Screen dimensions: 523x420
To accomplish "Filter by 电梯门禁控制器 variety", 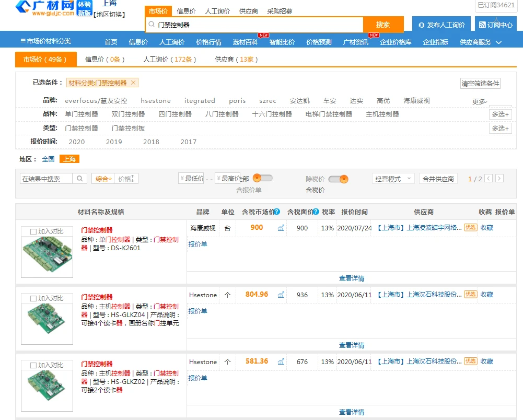I will pos(329,114).
